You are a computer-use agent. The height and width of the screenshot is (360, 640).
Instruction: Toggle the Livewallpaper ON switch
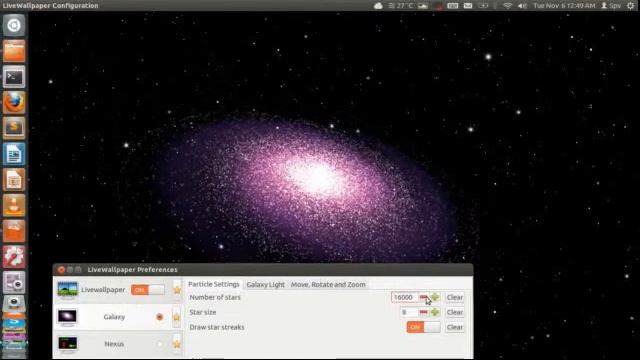[148, 290]
